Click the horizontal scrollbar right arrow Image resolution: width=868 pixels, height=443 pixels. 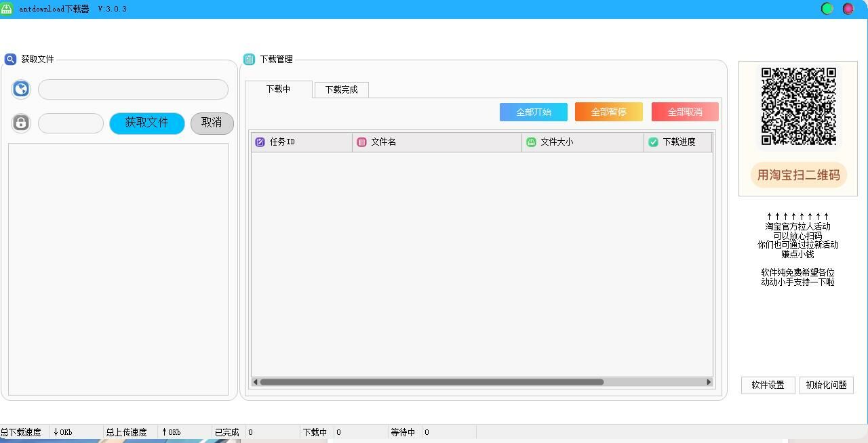[x=709, y=382]
